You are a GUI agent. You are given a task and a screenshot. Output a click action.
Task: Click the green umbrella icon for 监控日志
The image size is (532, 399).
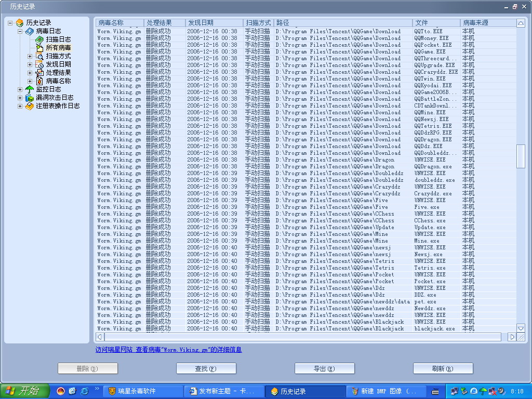[x=30, y=89]
